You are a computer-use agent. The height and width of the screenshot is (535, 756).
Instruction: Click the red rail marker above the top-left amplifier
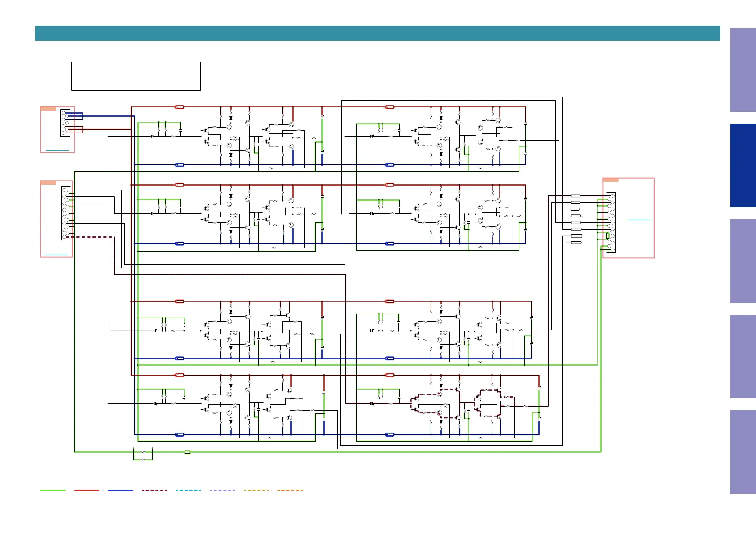(x=179, y=107)
